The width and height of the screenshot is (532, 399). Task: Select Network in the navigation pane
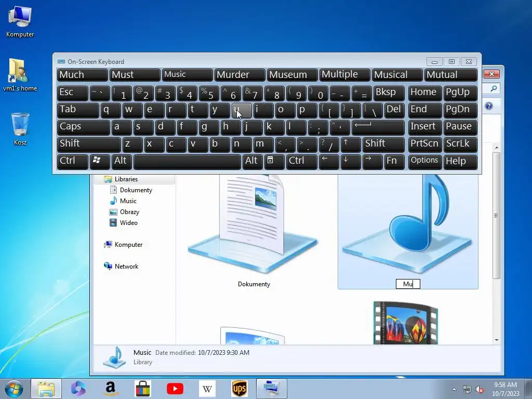click(126, 267)
